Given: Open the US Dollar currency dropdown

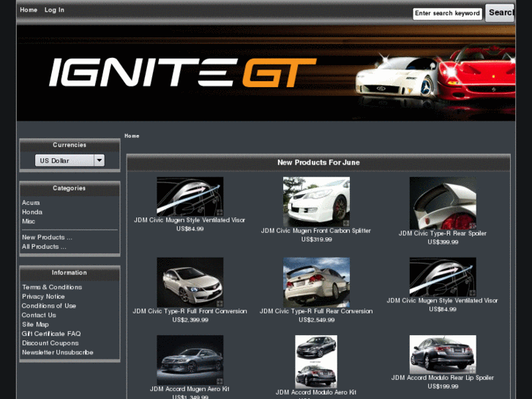Looking at the screenshot, I should click(x=70, y=160).
